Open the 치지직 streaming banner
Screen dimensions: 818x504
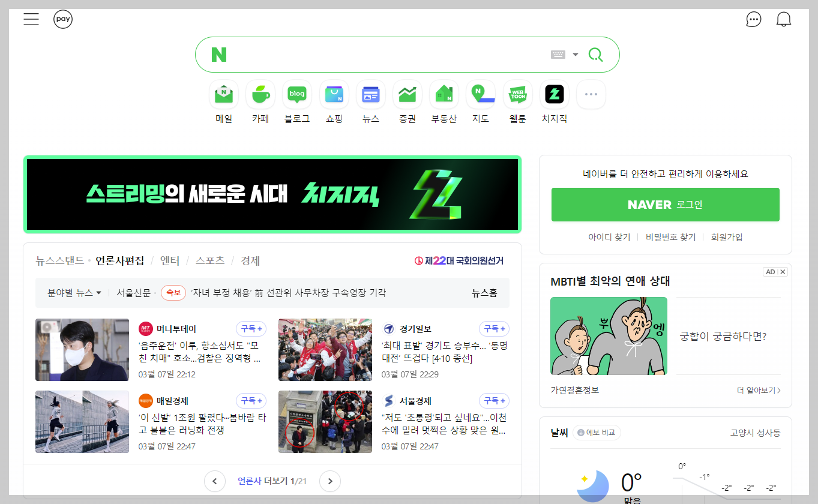[x=272, y=194]
